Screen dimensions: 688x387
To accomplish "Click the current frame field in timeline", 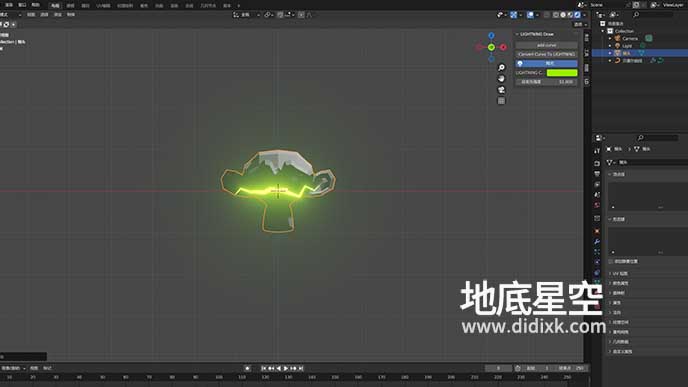I will (498, 369).
